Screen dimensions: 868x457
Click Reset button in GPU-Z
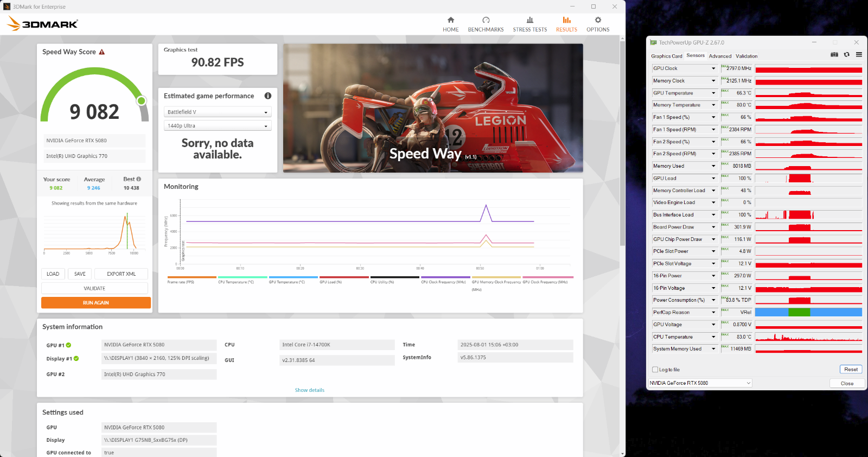(851, 370)
